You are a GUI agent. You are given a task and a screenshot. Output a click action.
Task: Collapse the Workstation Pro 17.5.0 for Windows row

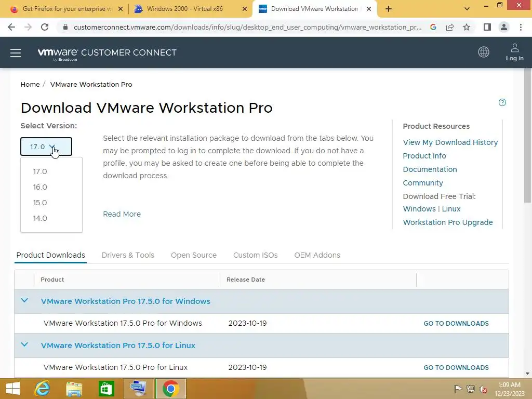(24, 301)
